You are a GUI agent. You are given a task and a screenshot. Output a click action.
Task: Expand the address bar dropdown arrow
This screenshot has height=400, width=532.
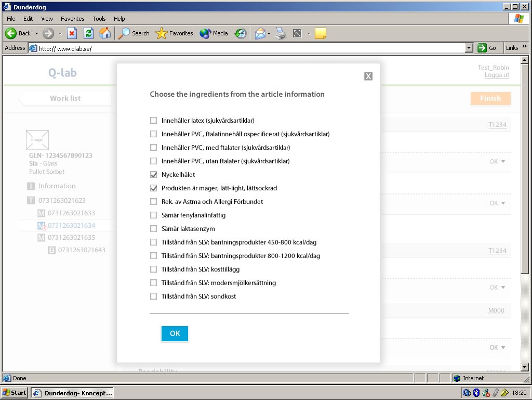tap(469, 48)
